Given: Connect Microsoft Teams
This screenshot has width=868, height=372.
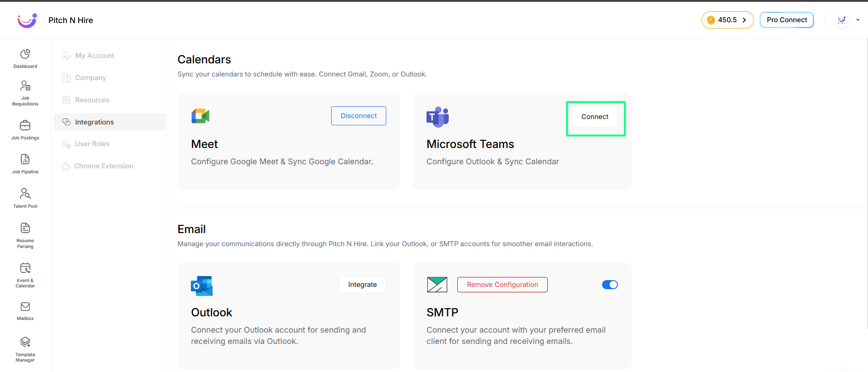Looking at the screenshot, I should [595, 117].
